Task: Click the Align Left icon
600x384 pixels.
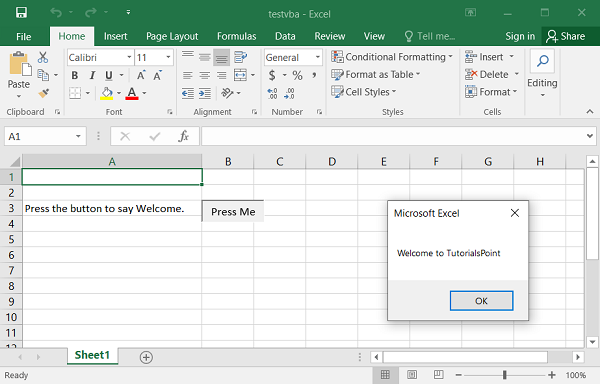Action: tap(188, 75)
